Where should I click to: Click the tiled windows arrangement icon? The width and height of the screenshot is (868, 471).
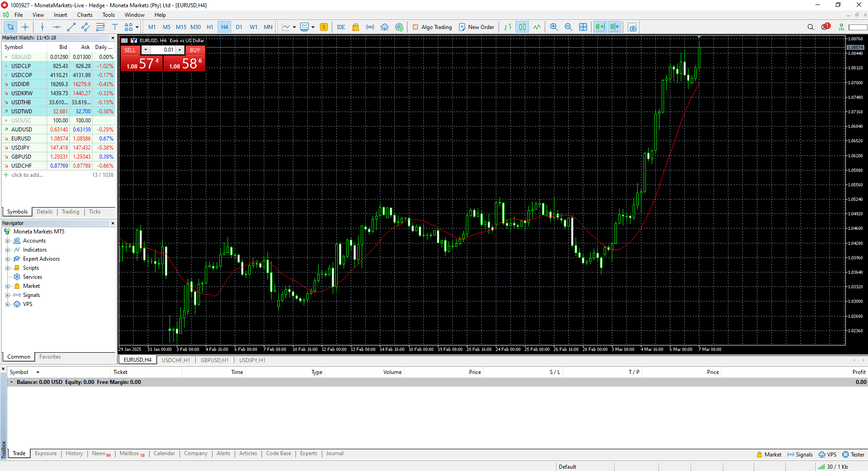click(x=583, y=27)
